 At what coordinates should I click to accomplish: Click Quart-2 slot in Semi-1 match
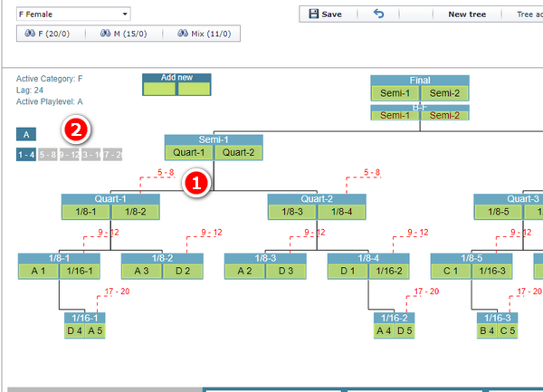(239, 152)
